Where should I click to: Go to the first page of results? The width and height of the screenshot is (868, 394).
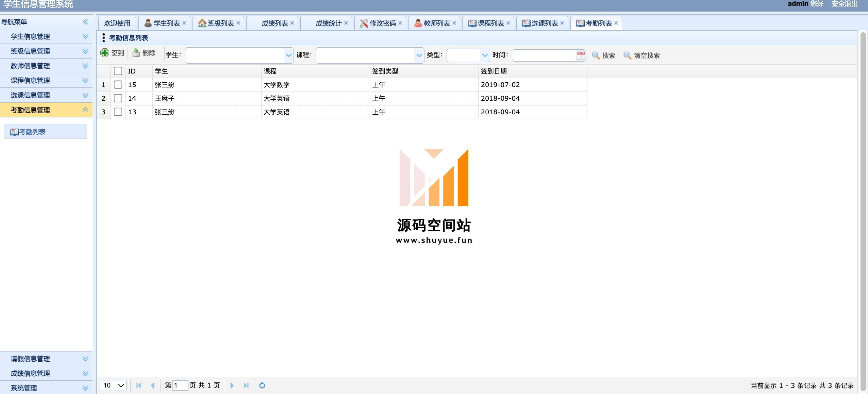[x=139, y=385]
